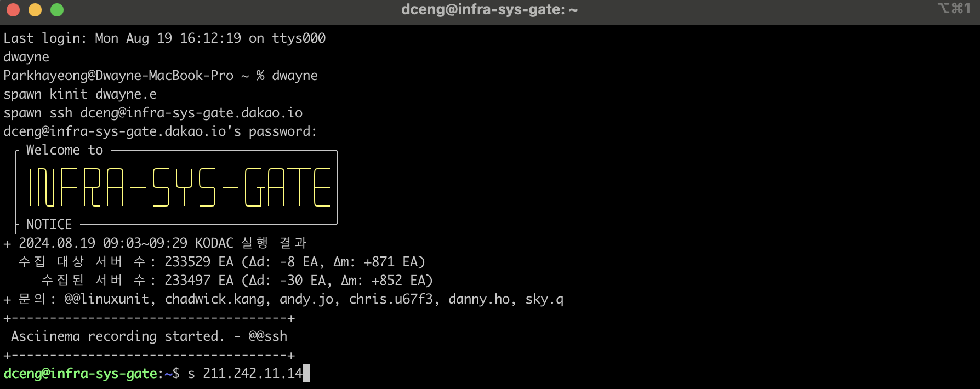
Task: Click the command input s 211.242.11.14
Action: point(245,374)
